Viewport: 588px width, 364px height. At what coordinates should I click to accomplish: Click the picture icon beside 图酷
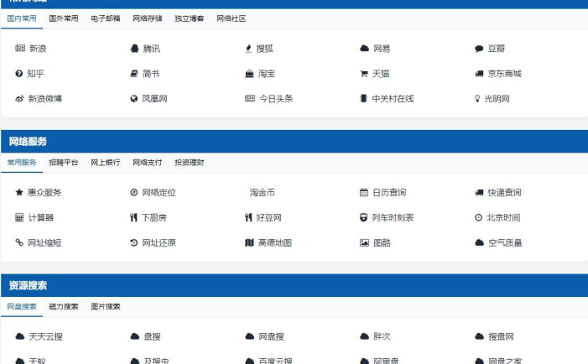365,242
